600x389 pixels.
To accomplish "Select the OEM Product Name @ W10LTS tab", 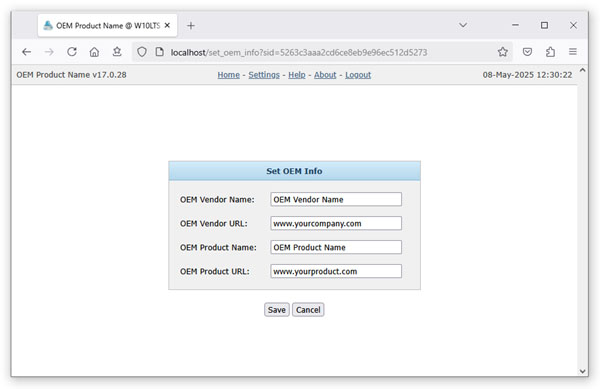I will [108, 26].
